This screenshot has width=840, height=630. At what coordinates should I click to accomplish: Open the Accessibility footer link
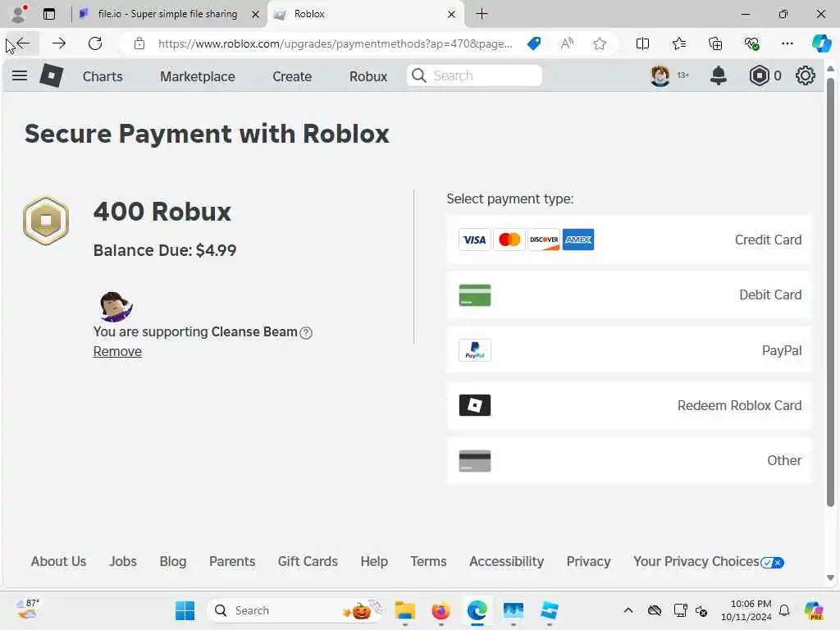pos(506,561)
